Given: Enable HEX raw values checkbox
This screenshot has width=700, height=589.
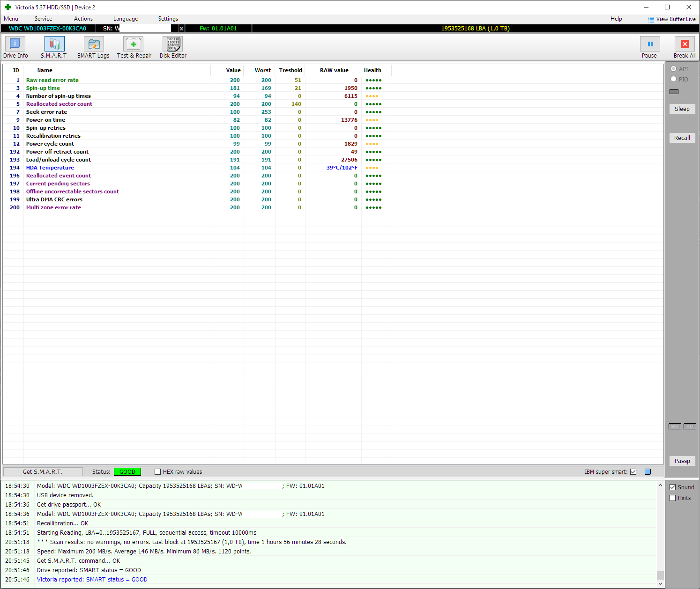Looking at the screenshot, I should pos(158,472).
